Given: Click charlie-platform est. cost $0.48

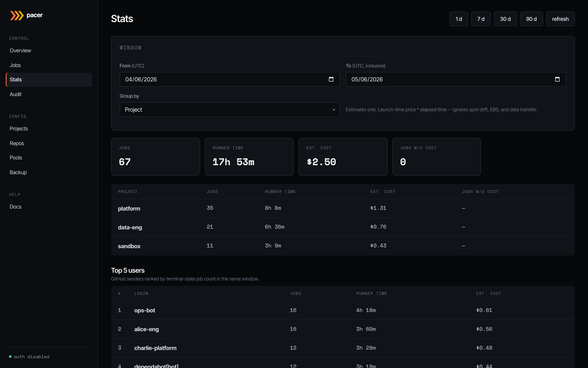Looking at the screenshot, I should pyautogui.click(x=484, y=348).
